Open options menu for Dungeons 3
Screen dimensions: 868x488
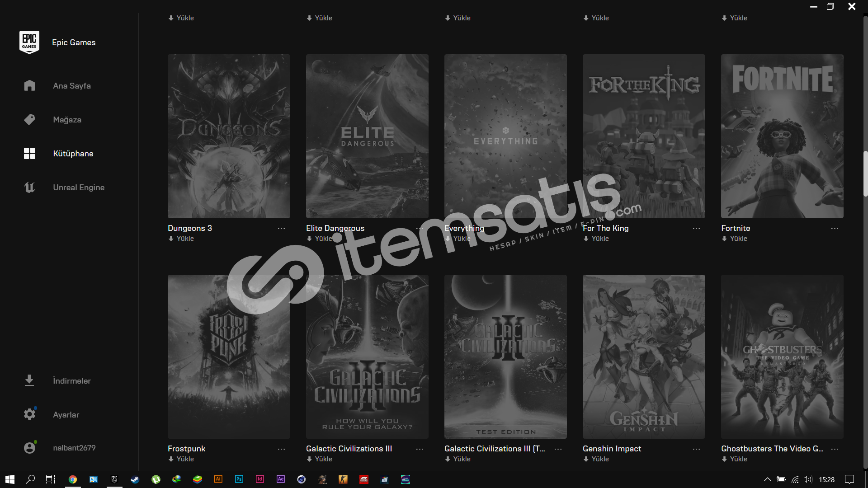281,229
